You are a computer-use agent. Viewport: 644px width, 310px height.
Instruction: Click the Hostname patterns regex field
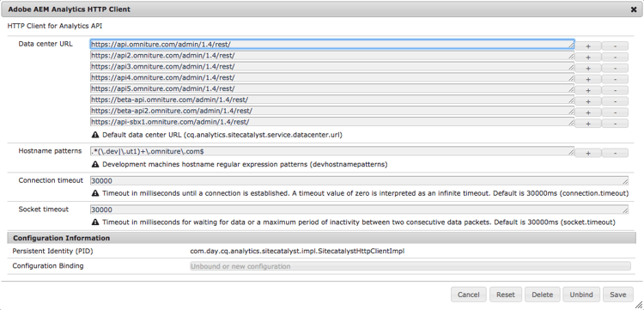coord(331,151)
